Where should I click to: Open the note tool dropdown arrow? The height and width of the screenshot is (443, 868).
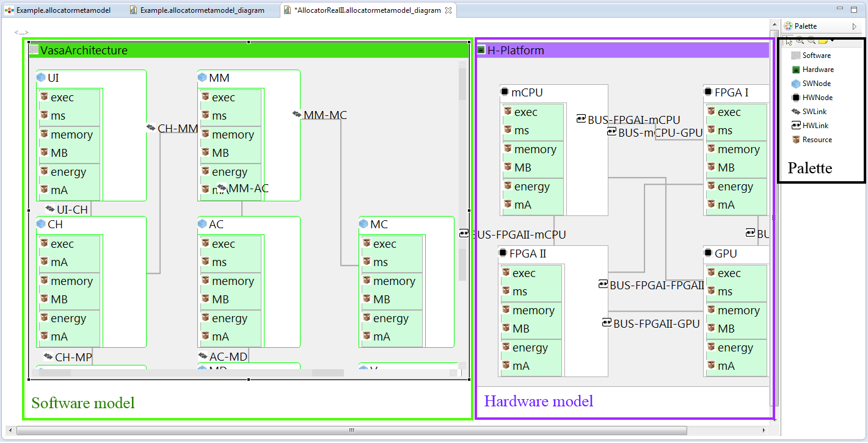pyautogui.click(x=832, y=40)
